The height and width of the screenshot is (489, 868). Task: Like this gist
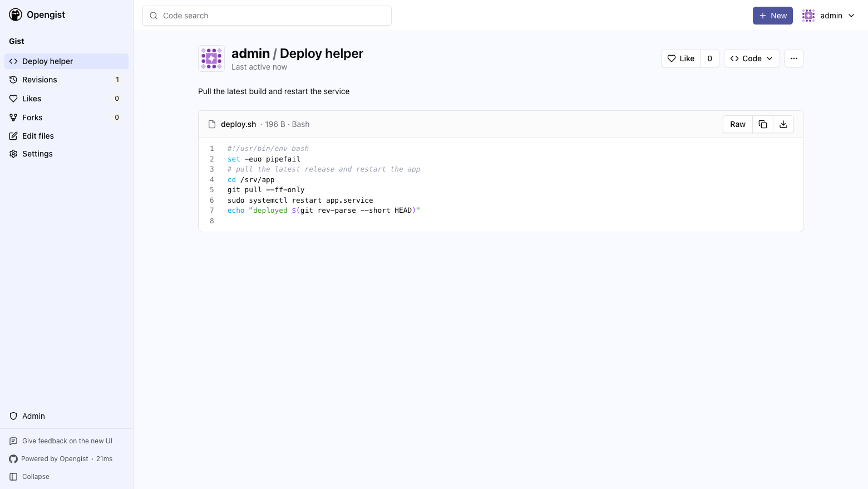(680, 58)
